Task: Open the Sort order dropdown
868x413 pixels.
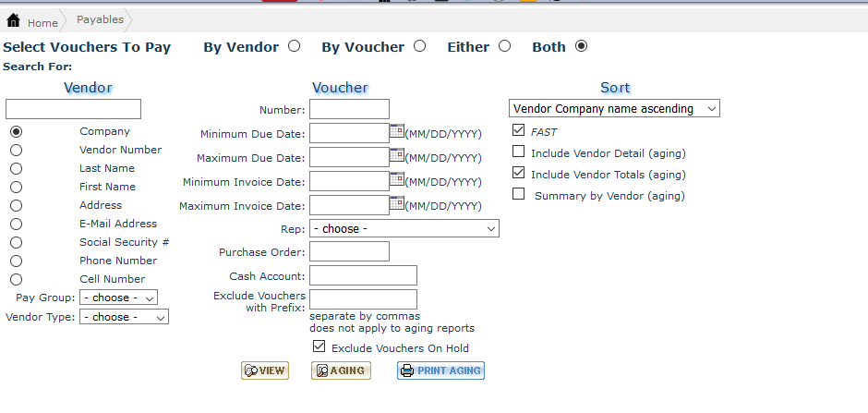Action: point(614,109)
